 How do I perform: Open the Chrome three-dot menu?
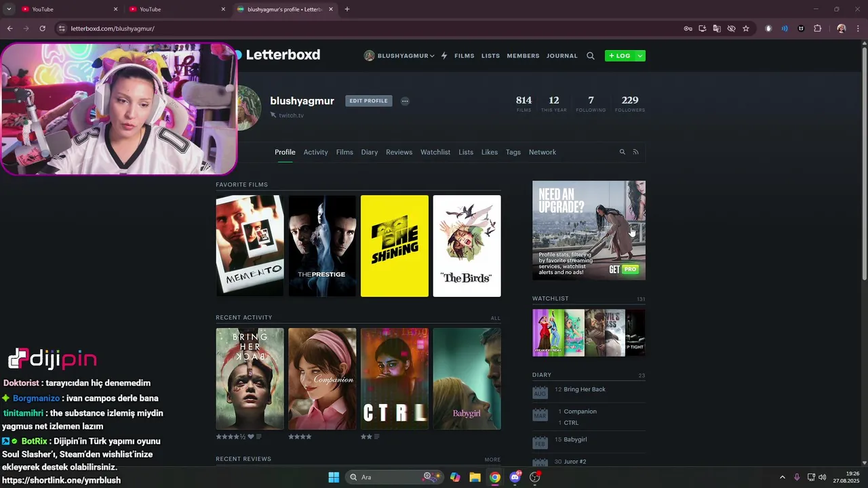tap(859, 28)
